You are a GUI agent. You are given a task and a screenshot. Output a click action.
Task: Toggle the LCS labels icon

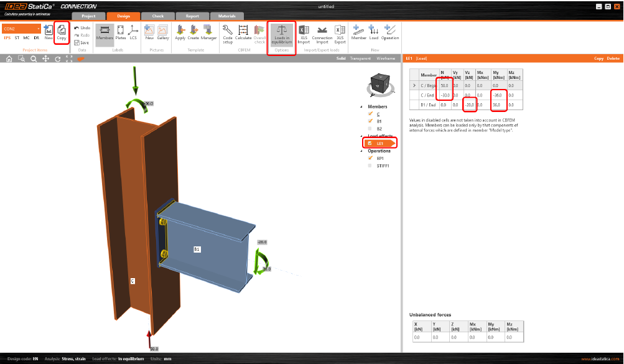pyautogui.click(x=133, y=32)
